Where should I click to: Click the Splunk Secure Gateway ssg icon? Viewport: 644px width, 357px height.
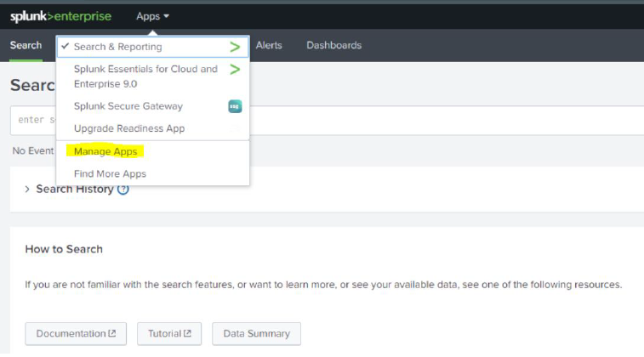click(x=235, y=106)
